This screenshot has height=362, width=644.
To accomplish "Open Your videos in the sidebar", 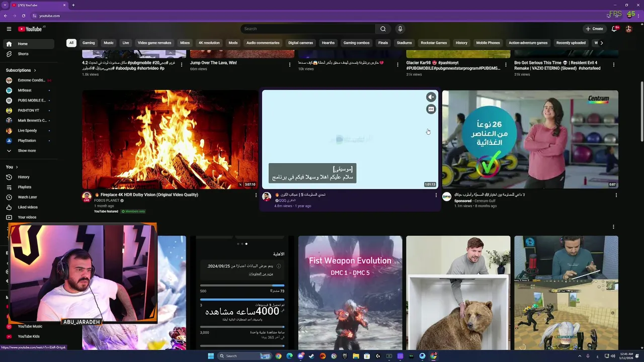I will coord(28,217).
